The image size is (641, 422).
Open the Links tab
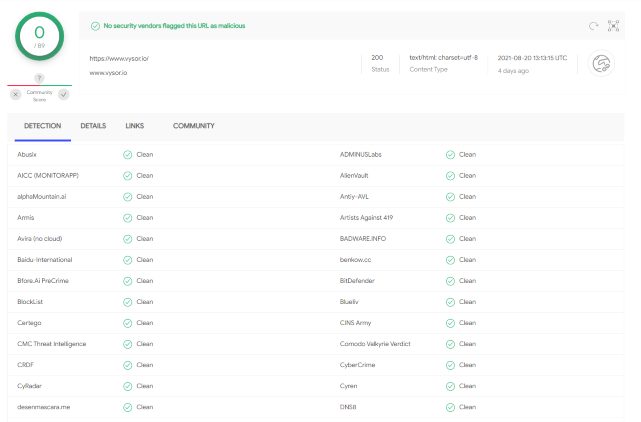click(x=135, y=126)
